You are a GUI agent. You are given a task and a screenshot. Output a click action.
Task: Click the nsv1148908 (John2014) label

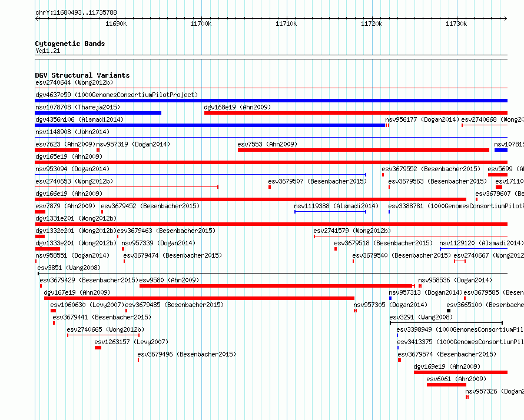72,132
